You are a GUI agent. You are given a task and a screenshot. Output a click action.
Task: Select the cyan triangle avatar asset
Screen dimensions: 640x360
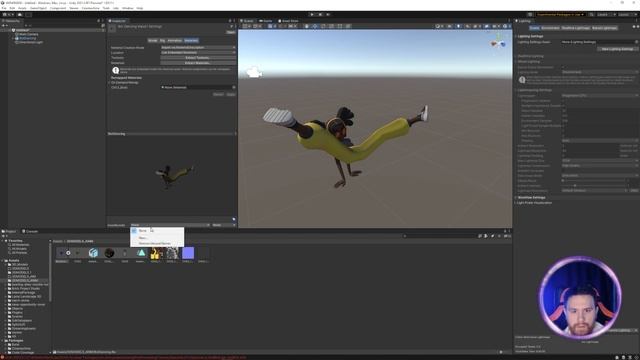click(141, 253)
